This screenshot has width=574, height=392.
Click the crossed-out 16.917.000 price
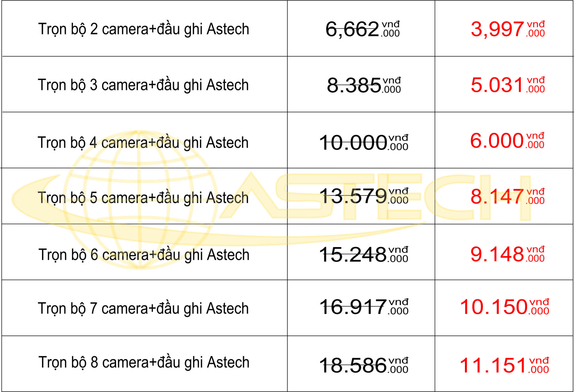coord(364,307)
